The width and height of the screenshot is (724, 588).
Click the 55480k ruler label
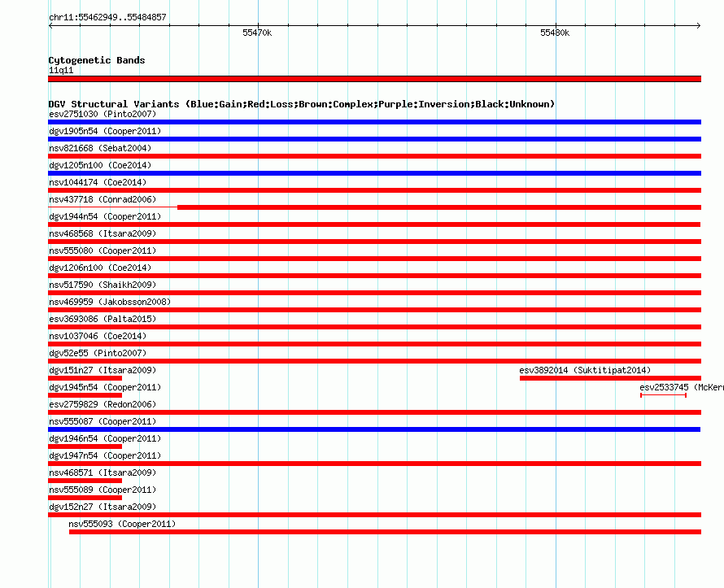point(555,33)
